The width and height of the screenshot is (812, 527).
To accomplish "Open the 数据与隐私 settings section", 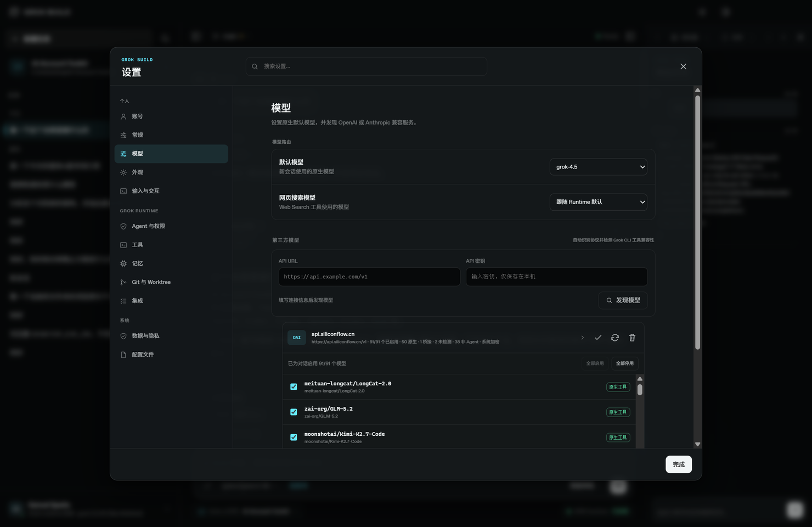I will [x=171, y=336].
